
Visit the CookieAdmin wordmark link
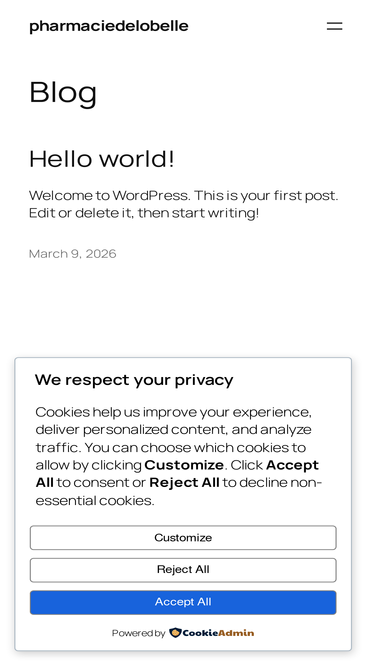tap(218, 633)
